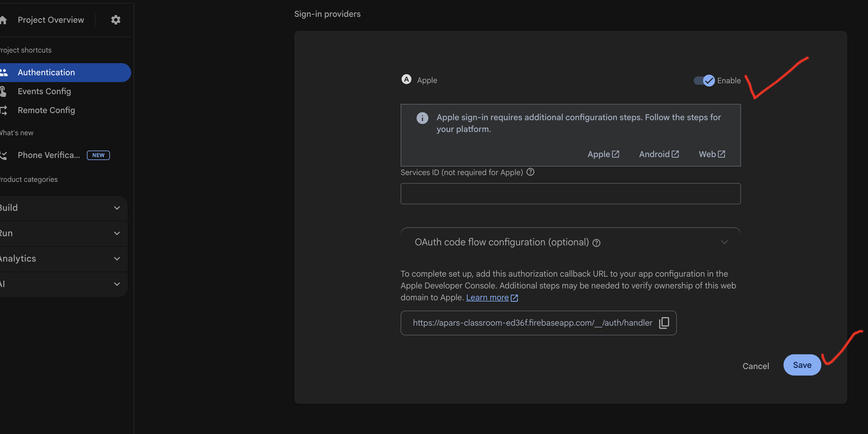
Task: Open Android platform setup steps link
Action: 659,154
